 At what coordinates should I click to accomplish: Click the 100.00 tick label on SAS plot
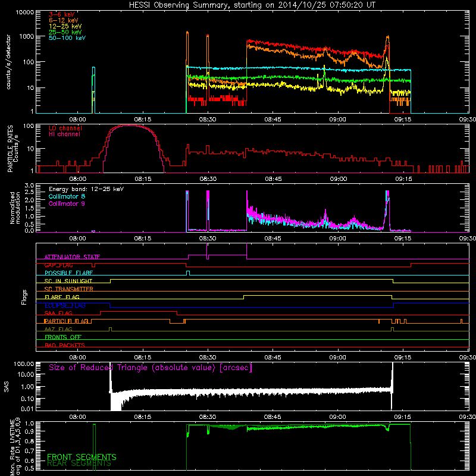(24, 364)
